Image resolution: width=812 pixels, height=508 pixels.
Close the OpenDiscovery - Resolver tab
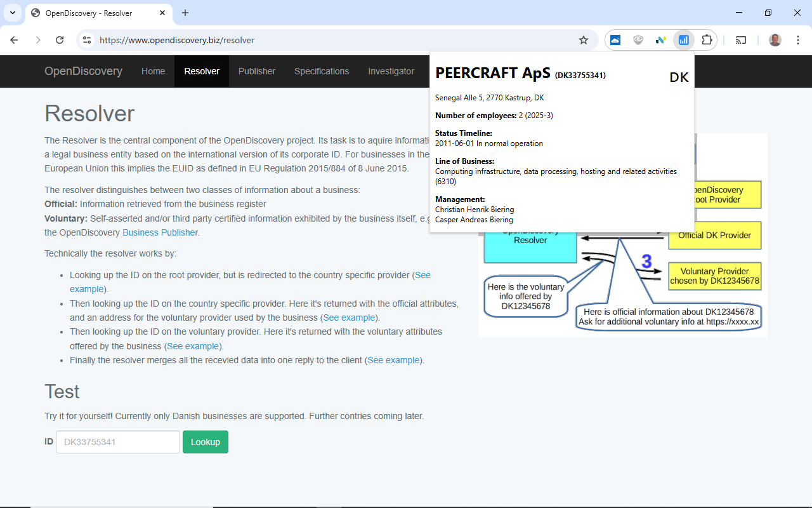162,13
